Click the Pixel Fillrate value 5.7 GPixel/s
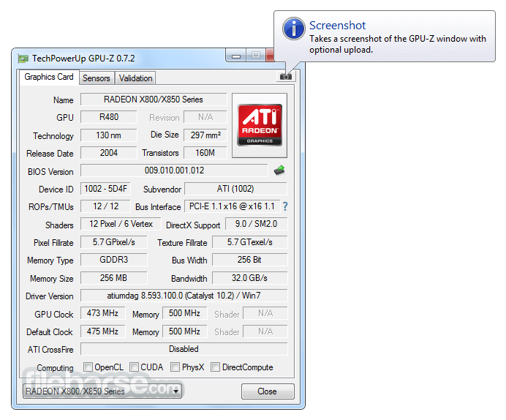The image size is (506, 420). (x=114, y=242)
